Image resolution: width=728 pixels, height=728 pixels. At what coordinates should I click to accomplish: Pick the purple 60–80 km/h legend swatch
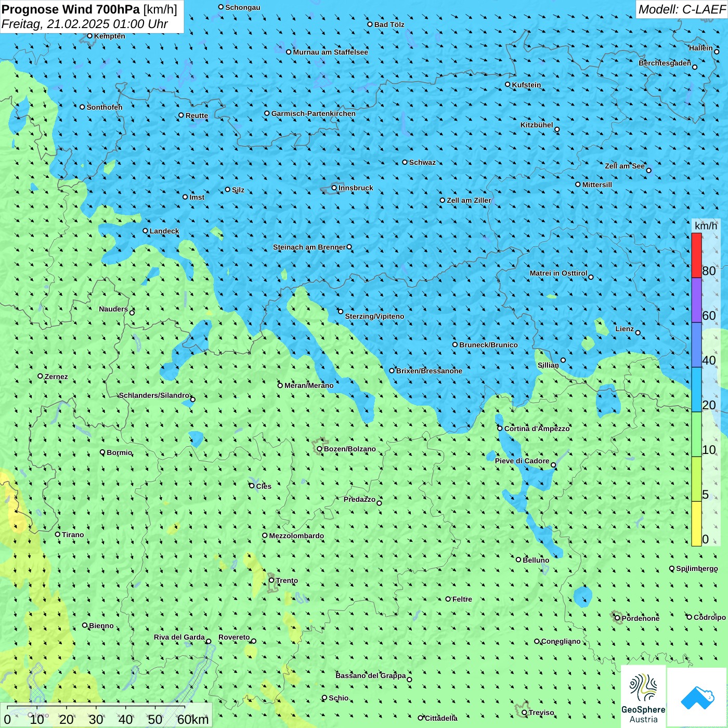coord(696,301)
